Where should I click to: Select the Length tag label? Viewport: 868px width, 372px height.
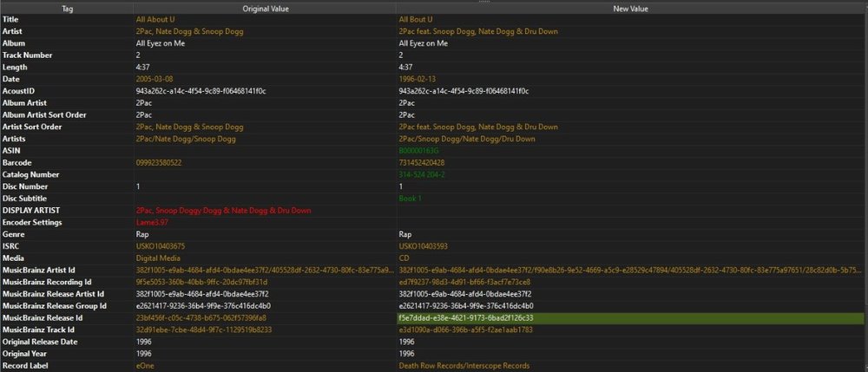point(15,68)
